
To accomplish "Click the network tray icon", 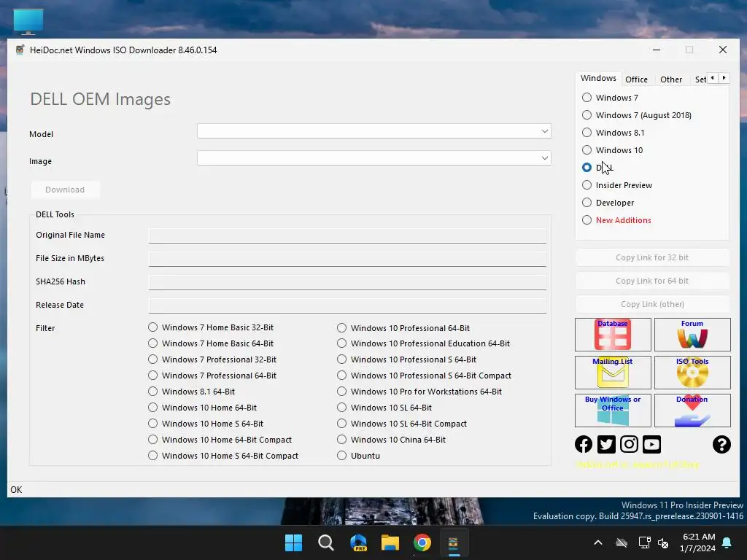I will pyautogui.click(x=644, y=542).
